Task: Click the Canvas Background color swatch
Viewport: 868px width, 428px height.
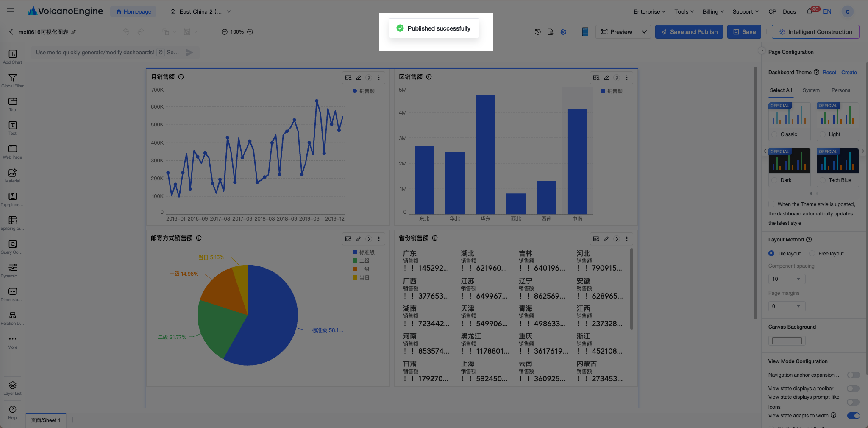Action: 787,341
